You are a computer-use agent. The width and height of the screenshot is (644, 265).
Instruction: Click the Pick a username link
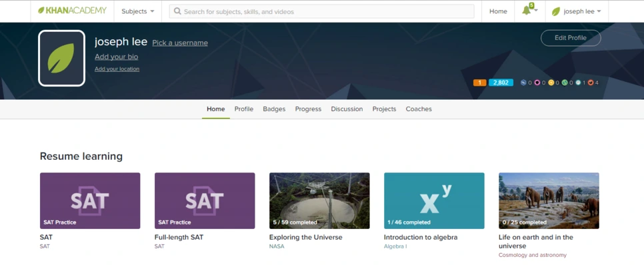pyautogui.click(x=180, y=43)
